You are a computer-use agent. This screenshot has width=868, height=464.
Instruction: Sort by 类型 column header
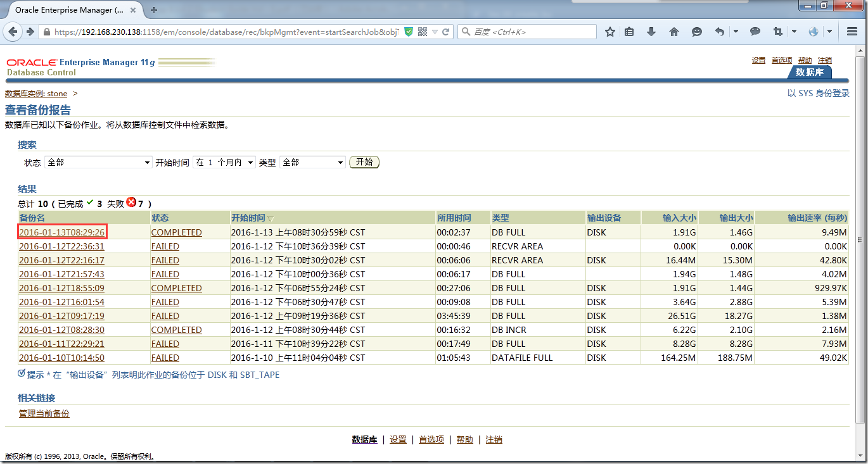click(500, 218)
